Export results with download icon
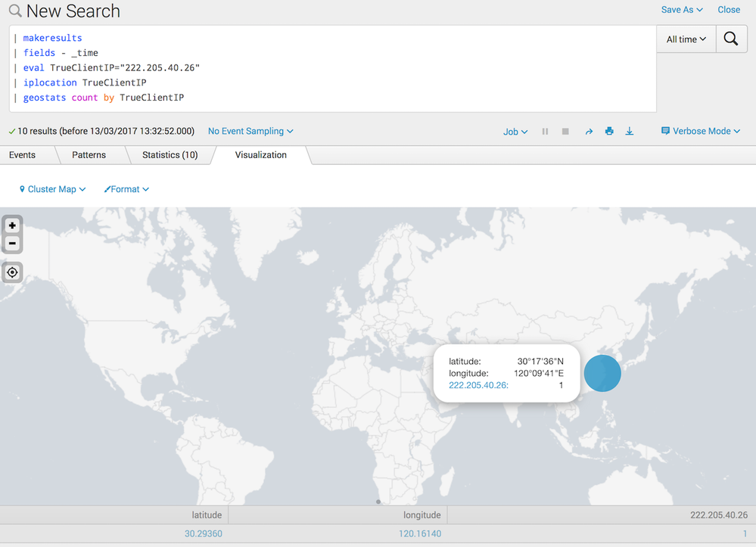The height and width of the screenshot is (547, 756). [630, 132]
